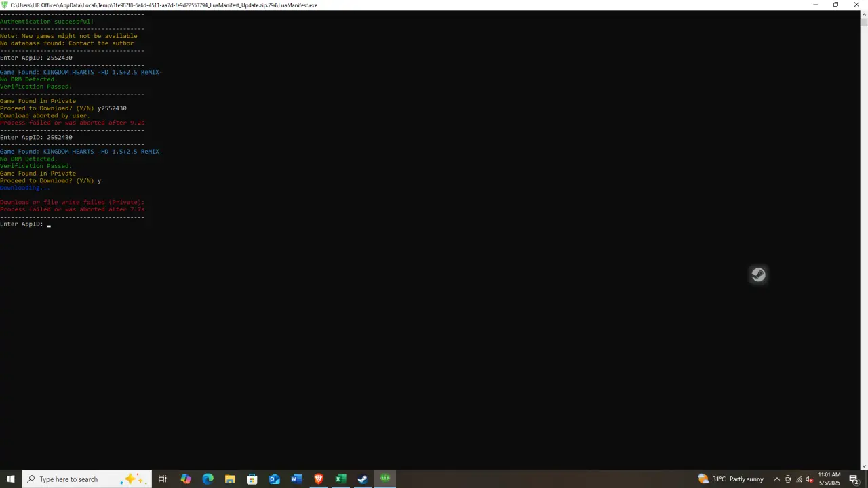The image size is (868, 488).
Task: Open Excel from the taskbar
Action: click(x=340, y=479)
